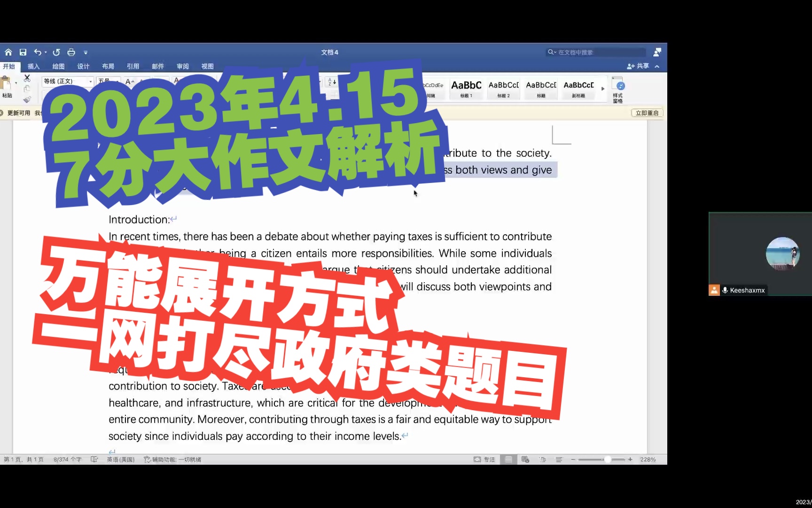Click the page count 第1页 indicator

[x=23, y=460]
